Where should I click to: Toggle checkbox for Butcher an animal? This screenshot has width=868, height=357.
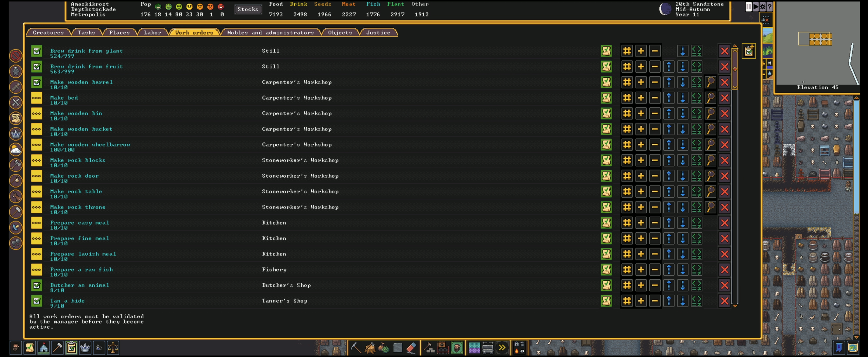pyautogui.click(x=36, y=285)
